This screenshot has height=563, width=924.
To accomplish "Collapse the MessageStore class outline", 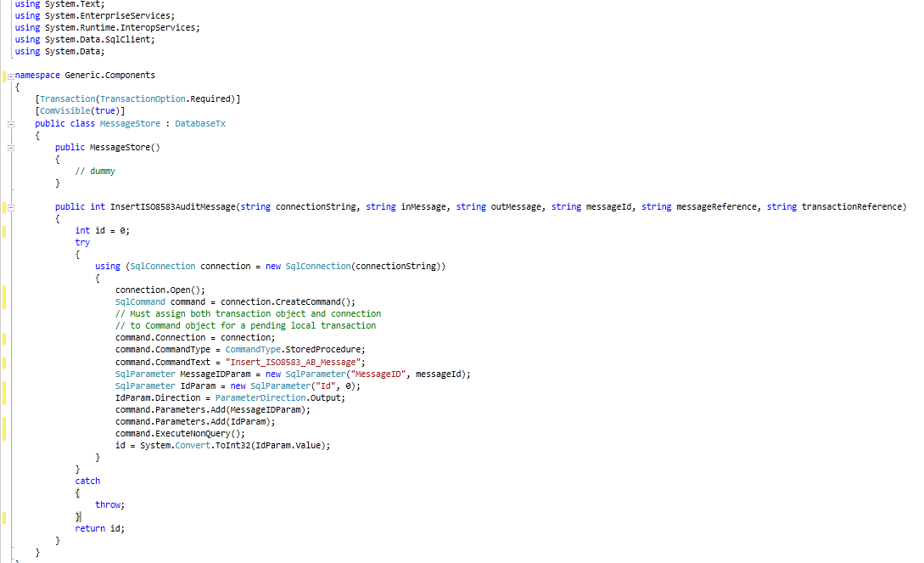I will point(11,124).
